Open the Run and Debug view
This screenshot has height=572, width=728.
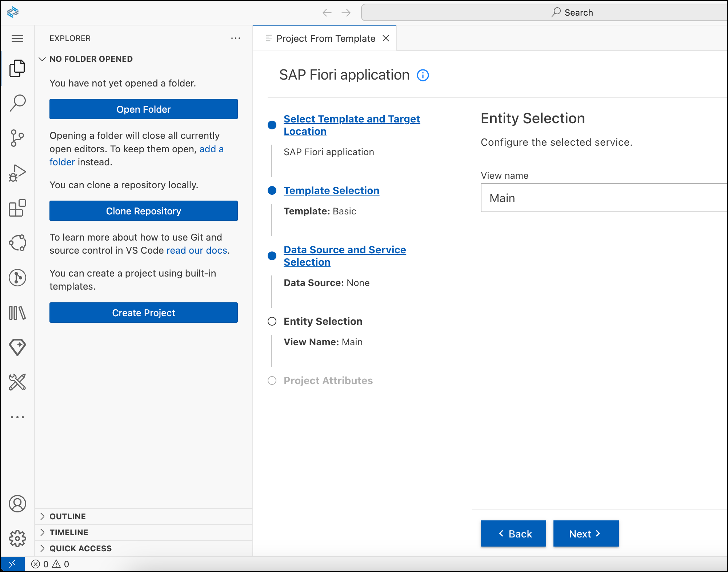tap(17, 173)
